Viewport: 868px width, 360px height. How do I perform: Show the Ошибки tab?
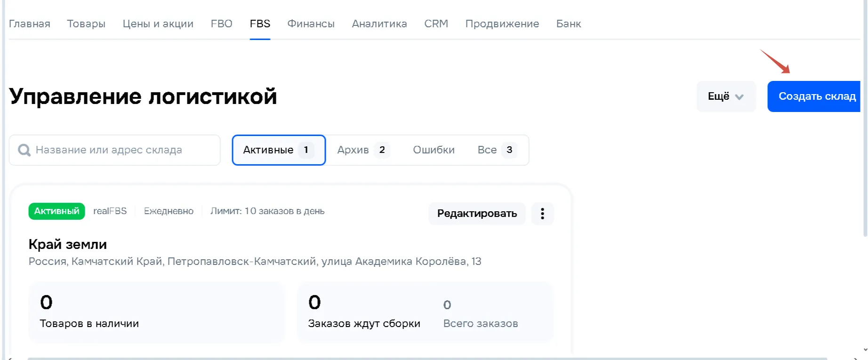click(434, 150)
